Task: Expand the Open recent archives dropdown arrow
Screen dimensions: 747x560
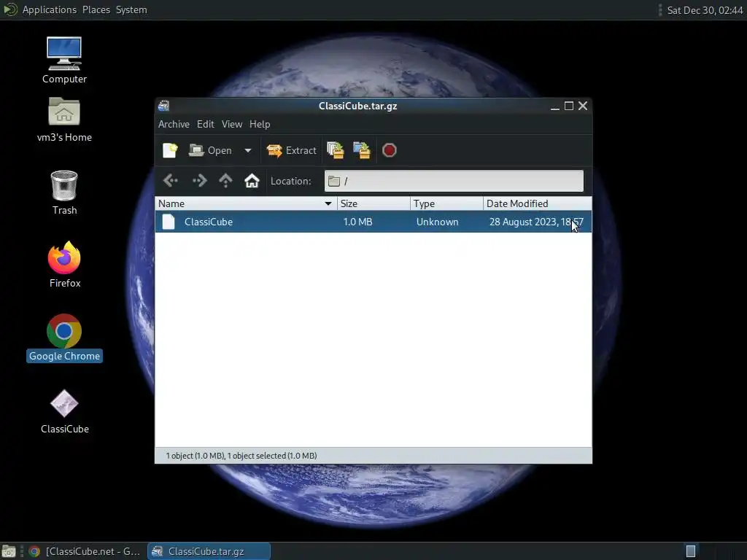Action: tap(248, 150)
